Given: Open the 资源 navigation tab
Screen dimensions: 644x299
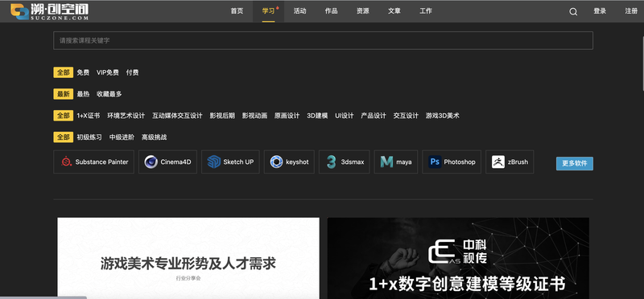Looking at the screenshot, I should (x=363, y=11).
